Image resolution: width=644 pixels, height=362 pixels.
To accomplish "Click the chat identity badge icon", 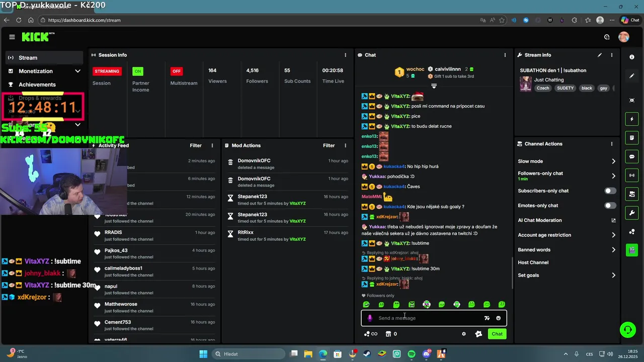I will [x=478, y=334].
